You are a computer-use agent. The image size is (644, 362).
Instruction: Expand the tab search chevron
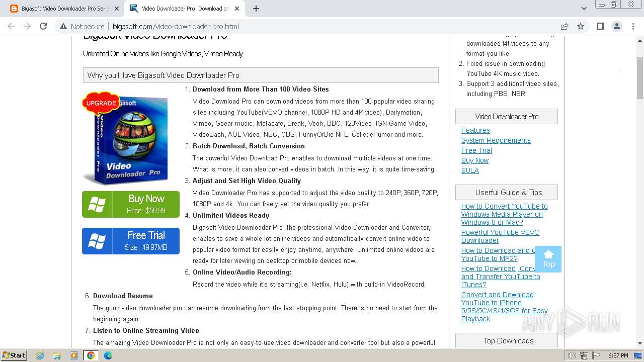584,9
